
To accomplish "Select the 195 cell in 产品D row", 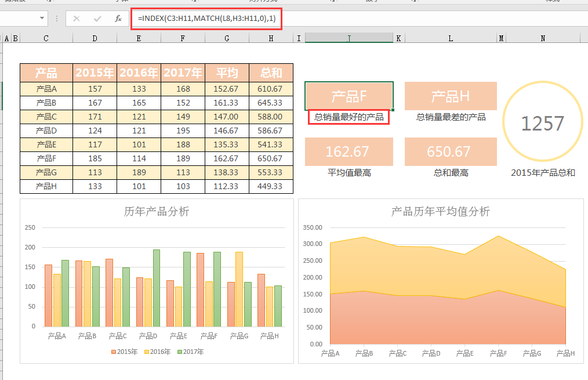I will point(183,131).
